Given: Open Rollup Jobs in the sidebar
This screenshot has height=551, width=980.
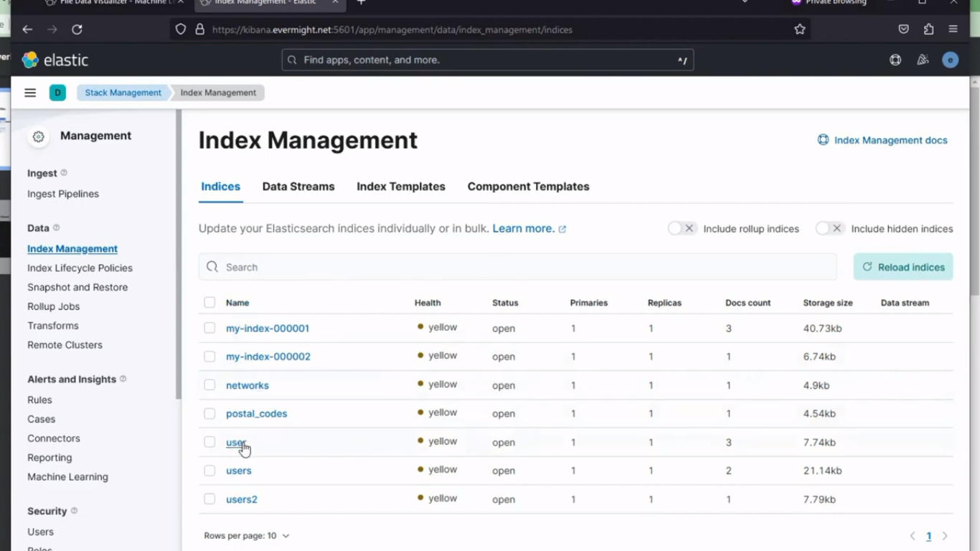Looking at the screenshot, I should tap(53, 306).
